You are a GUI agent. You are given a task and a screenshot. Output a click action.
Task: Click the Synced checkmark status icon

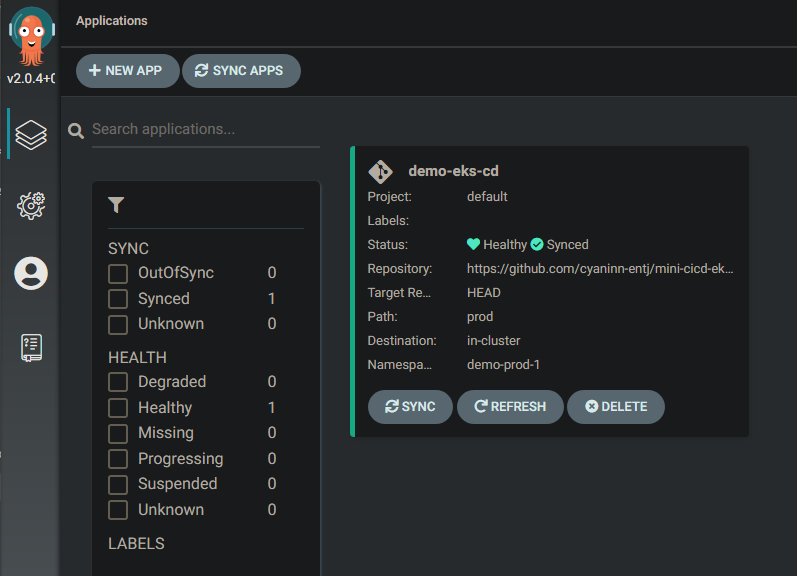[537, 245]
